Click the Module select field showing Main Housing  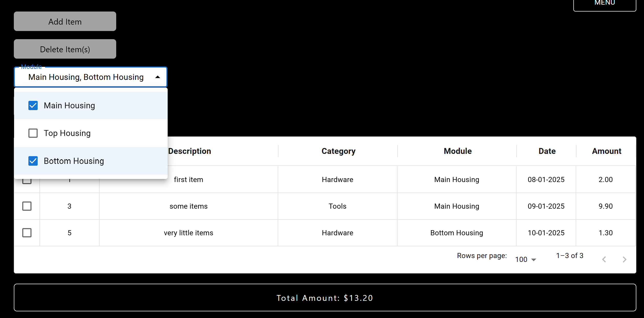(x=91, y=77)
